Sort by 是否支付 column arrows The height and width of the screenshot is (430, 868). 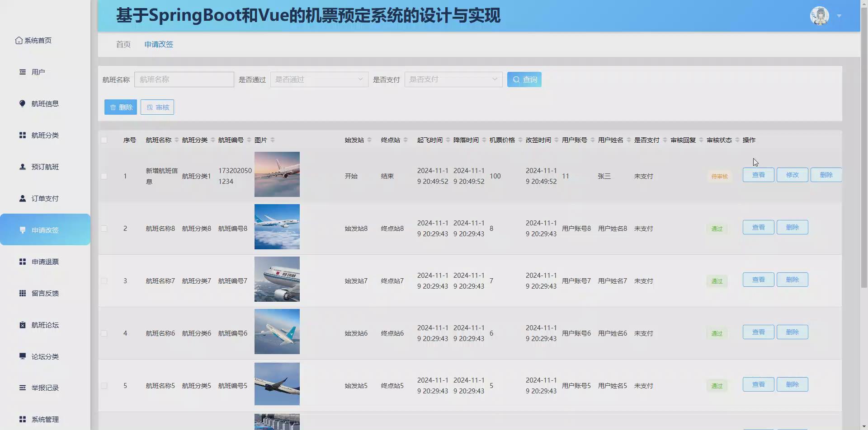click(x=665, y=140)
